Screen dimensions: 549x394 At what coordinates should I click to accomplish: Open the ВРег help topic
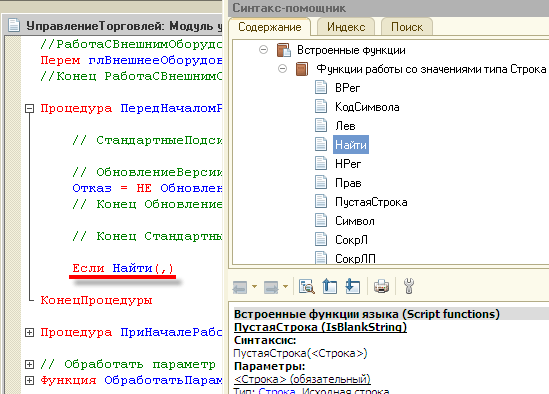(x=347, y=88)
